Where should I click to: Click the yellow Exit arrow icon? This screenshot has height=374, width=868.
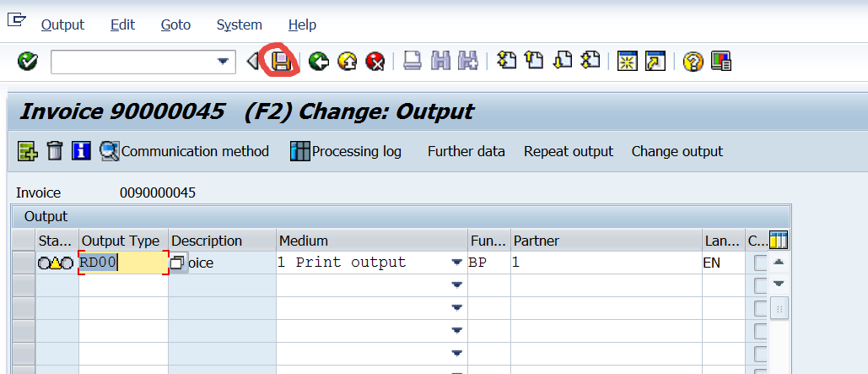[x=347, y=61]
